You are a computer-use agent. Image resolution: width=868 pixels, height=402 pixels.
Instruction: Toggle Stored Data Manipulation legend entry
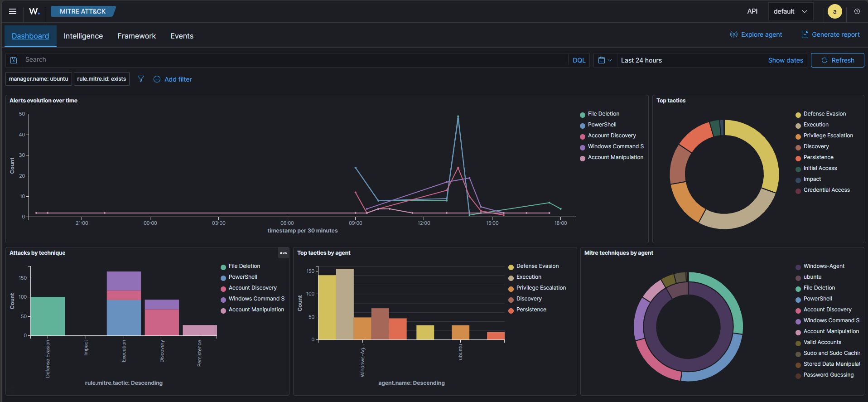point(831,364)
